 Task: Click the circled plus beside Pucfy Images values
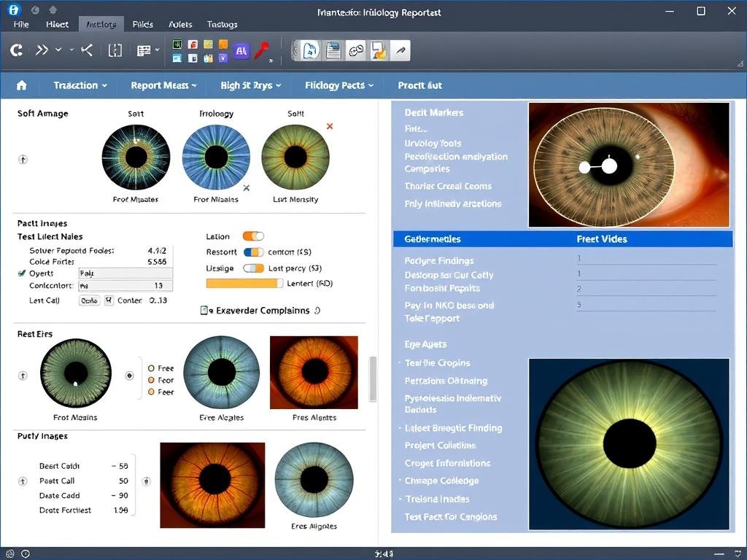23,481
